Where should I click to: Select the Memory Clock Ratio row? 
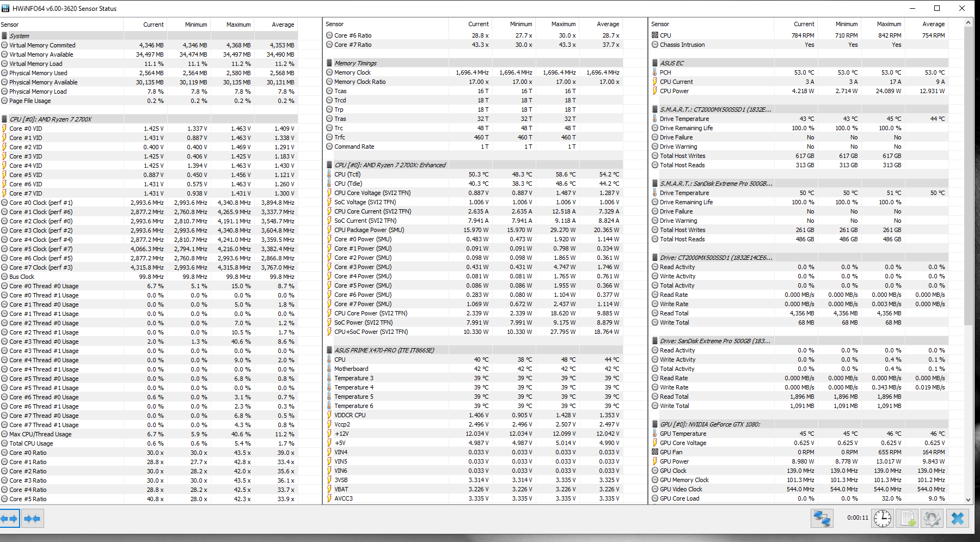[473, 82]
